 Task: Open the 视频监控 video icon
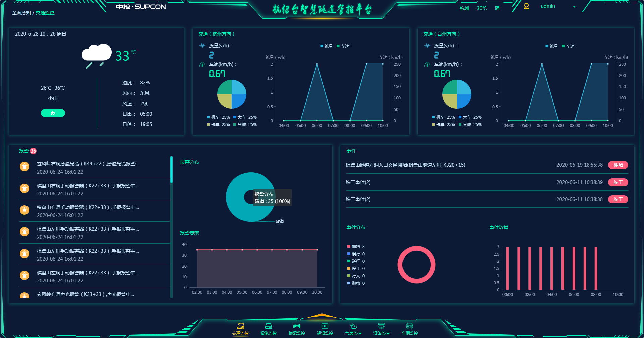tap(325, 326)
